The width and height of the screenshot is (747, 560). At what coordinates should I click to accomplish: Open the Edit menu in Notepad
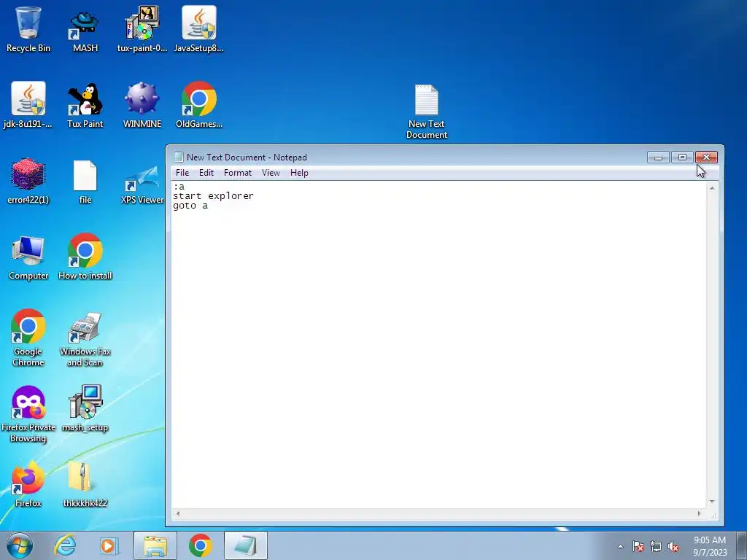tap(206, 173)
